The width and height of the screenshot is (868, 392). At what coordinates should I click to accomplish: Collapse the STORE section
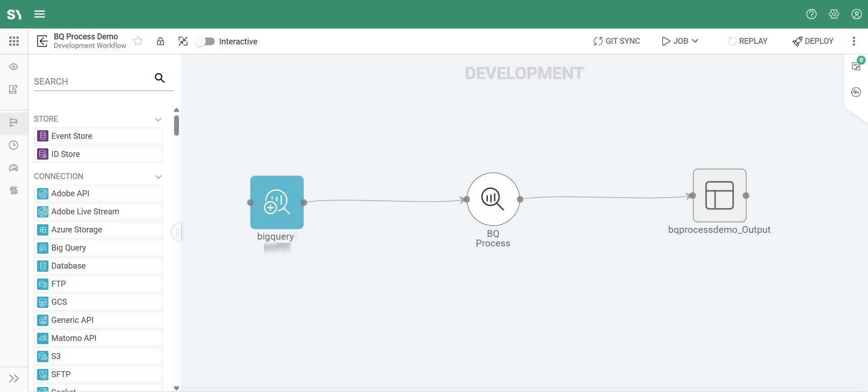[158, 119]
